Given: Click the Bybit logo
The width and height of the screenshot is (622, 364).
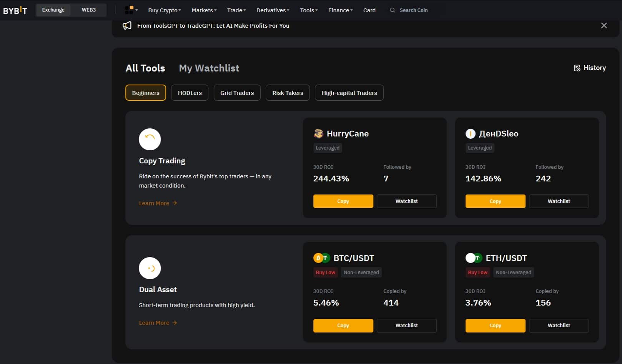Looking at the screenshot, I should click(x=15, y=10).
